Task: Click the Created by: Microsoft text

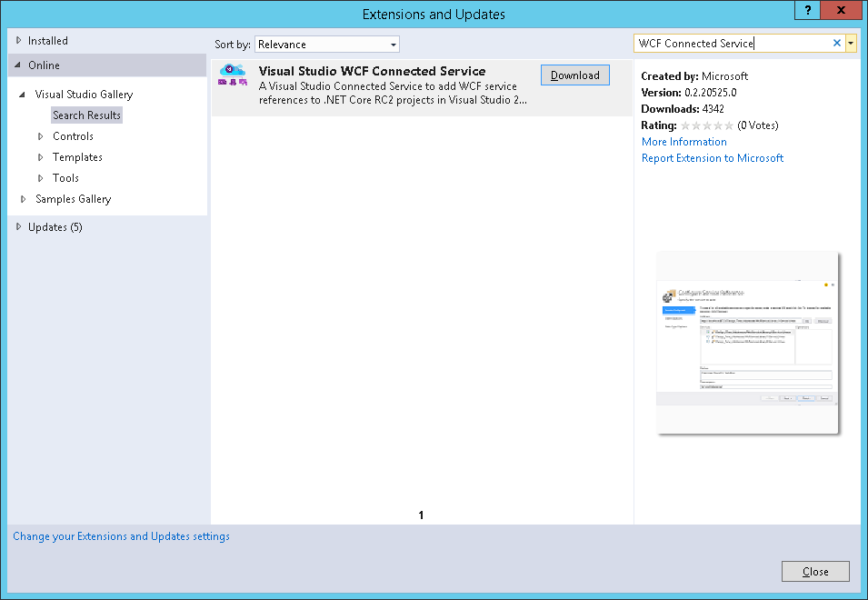Action: point(694,76)
